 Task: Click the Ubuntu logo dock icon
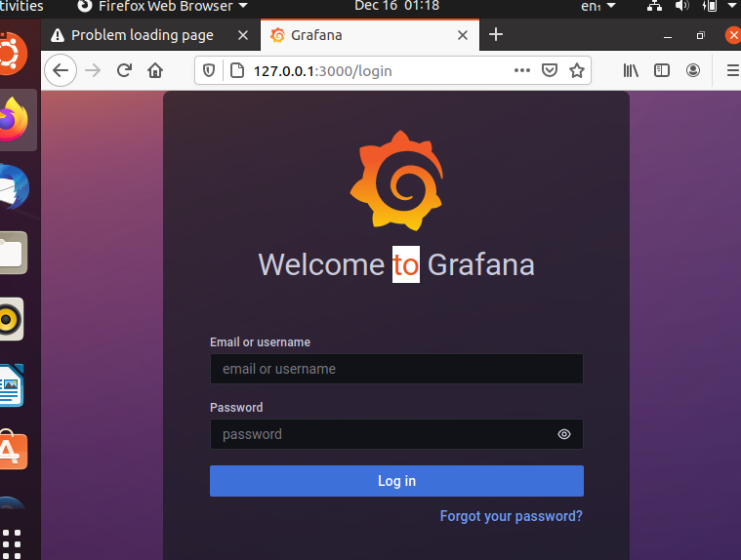(13, 54)
